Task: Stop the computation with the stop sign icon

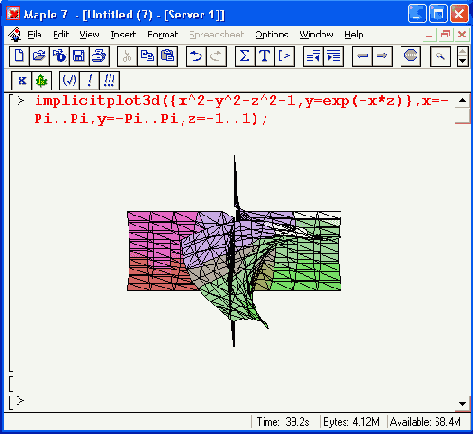Action: (411, 56)
